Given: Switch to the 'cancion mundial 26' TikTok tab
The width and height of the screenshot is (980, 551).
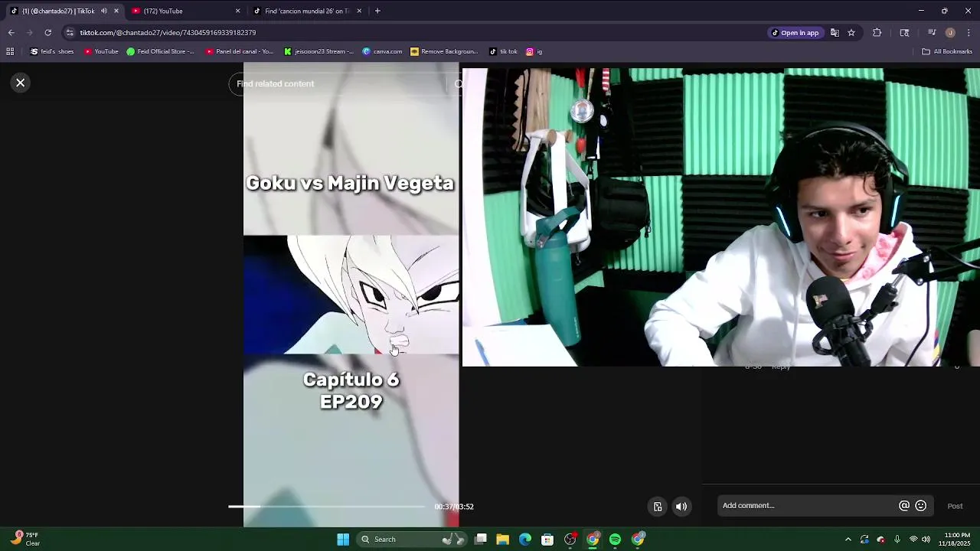Looking at the screenshot, I should click(x=306, y=11).
